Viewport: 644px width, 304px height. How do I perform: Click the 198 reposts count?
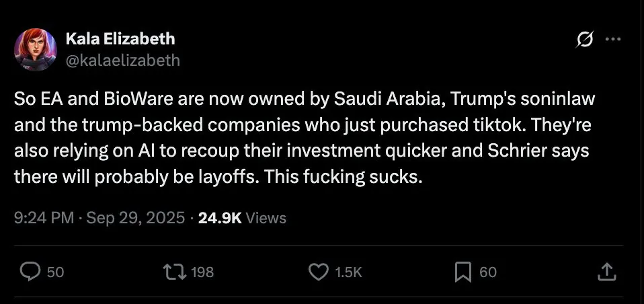point(202,272)
